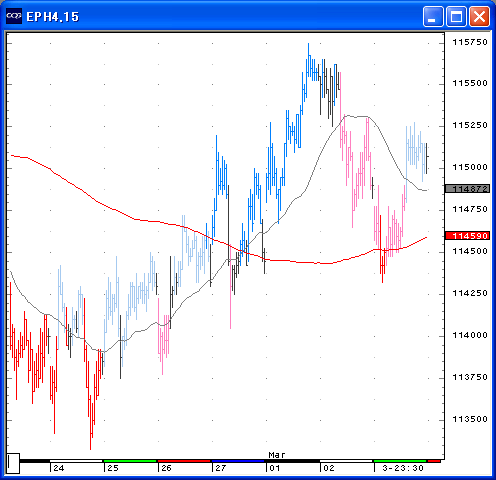Click the 02 date label on time axis
The width and height of the screenshot is (496, 480).
(x=329, y=468)
